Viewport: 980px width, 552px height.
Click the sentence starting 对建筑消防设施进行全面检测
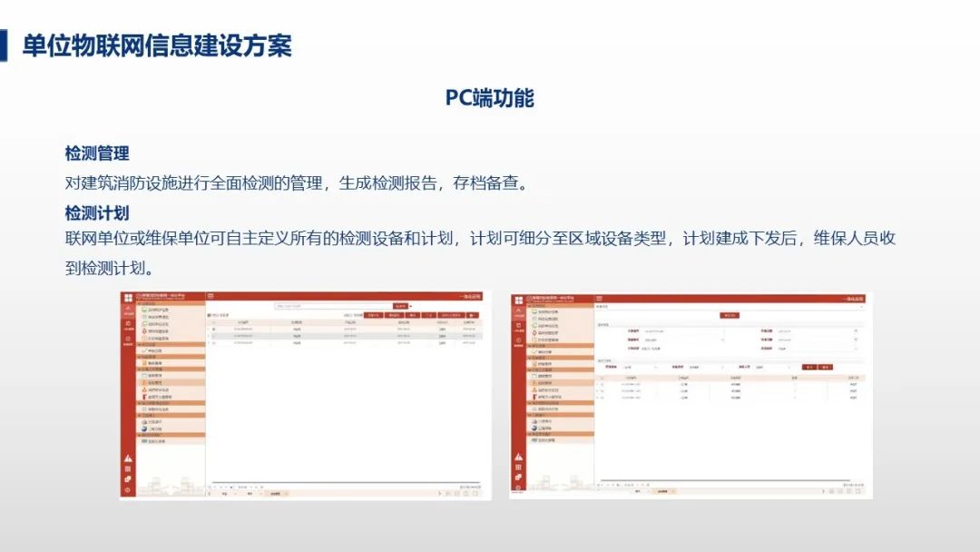pos(299,183)
